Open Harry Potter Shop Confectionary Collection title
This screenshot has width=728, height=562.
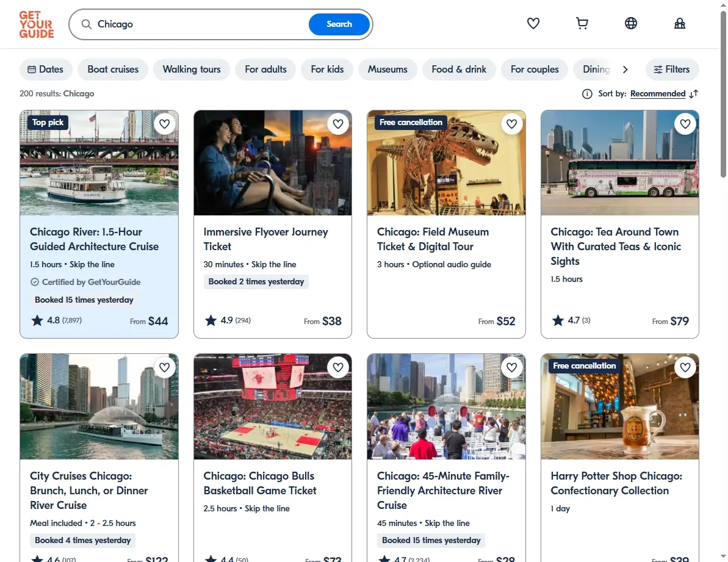click(616, 483)
